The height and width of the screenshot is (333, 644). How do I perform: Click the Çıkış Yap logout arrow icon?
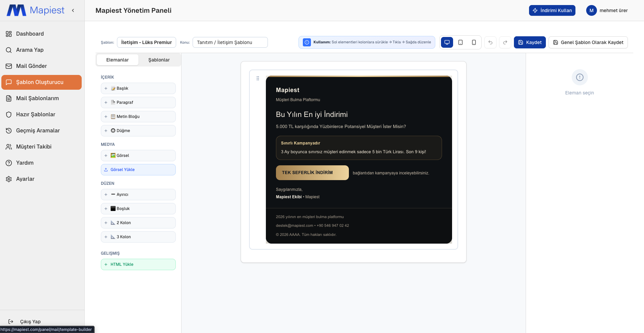point(11,322)
